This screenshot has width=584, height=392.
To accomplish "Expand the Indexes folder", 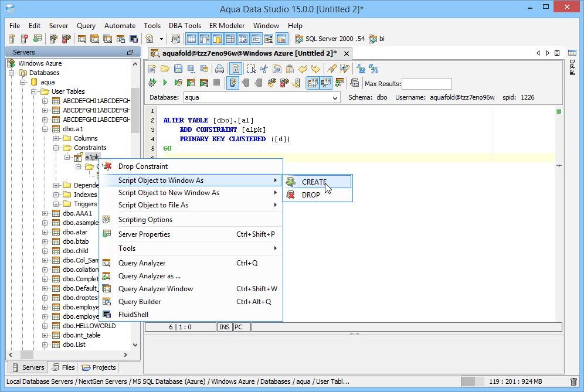I will [x=56, y=195].
